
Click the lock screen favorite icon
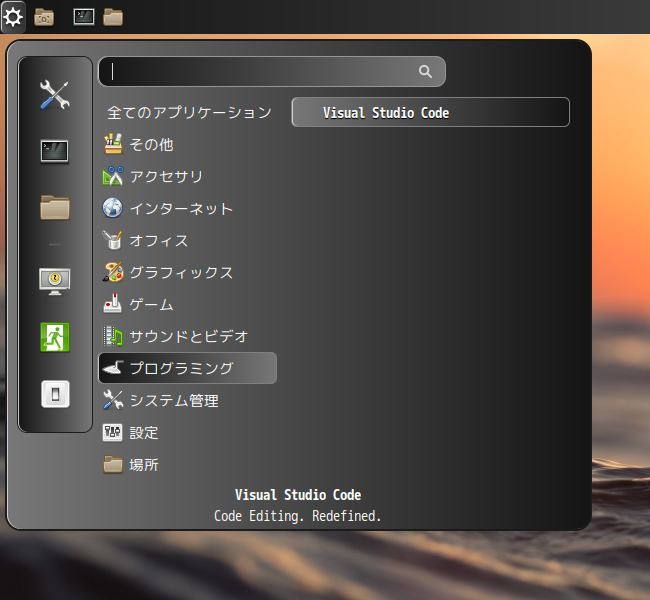[x=55, y=282]
